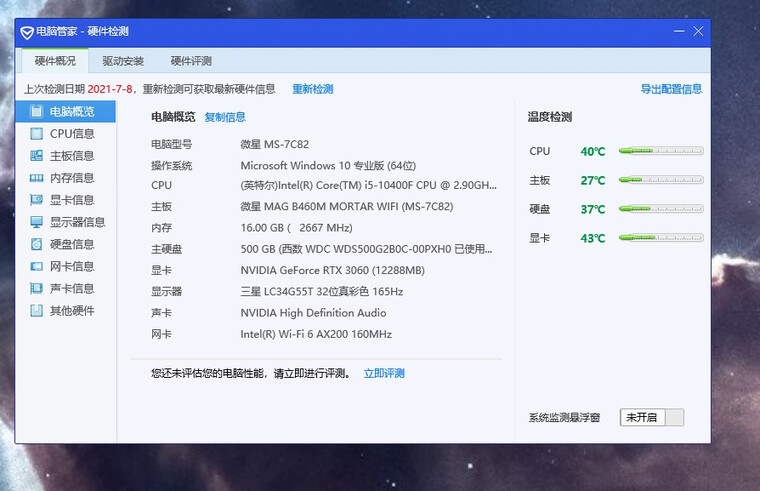The width and height of the screenshot is (760, 491).
Task: Click the 复制信息 link
Action: click(x=225, y=117)
